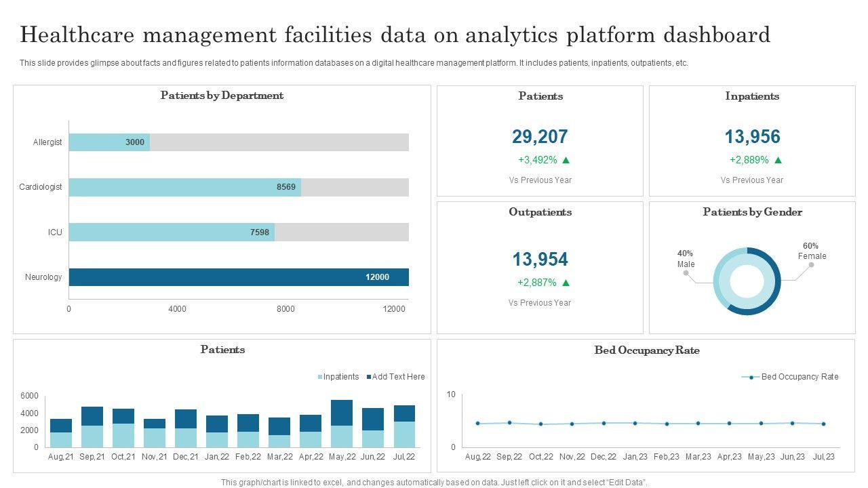The height and width of the screenshot is (488, 868).
Task: Select the ICU bar showing 7598
Action: point(172,232)
